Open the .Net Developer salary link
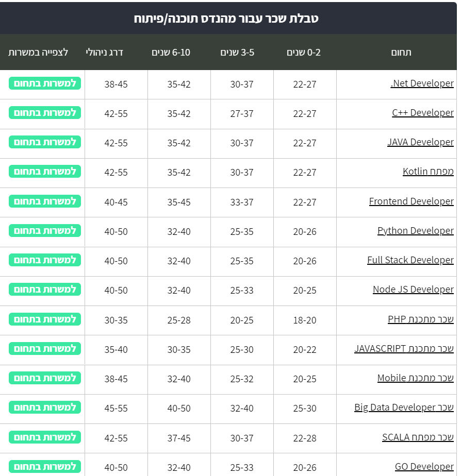The width and height of the screenshot is (461, 476). 422,83
